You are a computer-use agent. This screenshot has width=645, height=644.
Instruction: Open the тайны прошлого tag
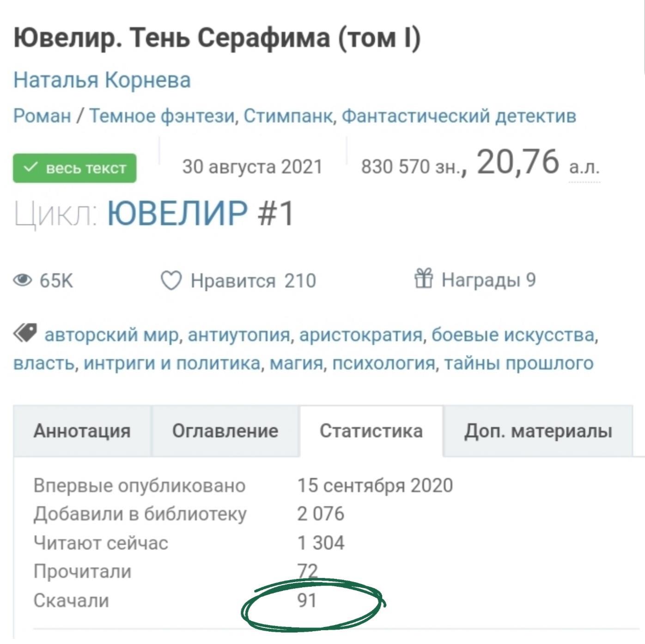coord(518,364)
